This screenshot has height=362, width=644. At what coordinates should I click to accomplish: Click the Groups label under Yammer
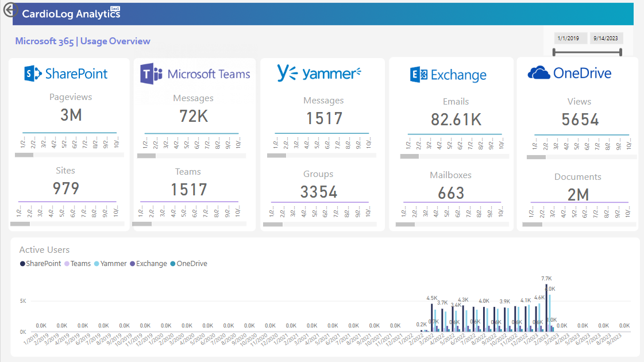click(x=318, y=174)
